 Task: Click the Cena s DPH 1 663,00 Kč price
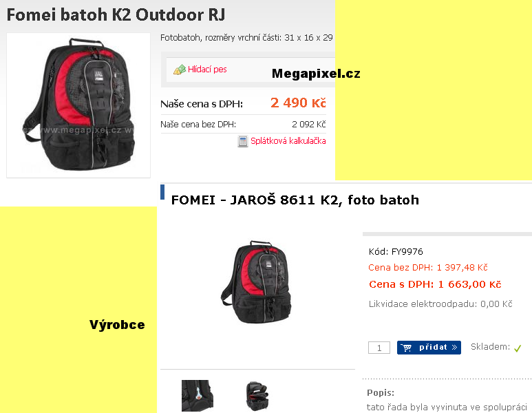pyautogui.click(x=435, y=284)
